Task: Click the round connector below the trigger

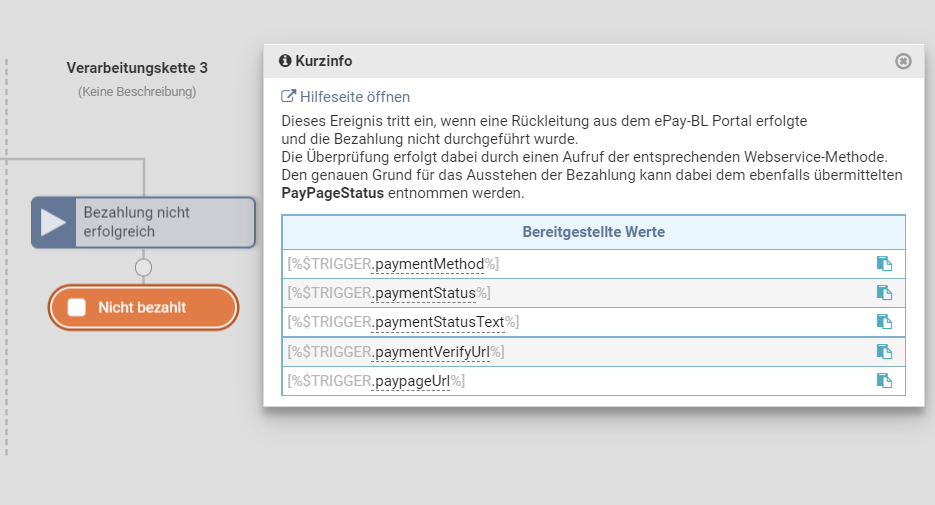Action: (x=143, y=268)
